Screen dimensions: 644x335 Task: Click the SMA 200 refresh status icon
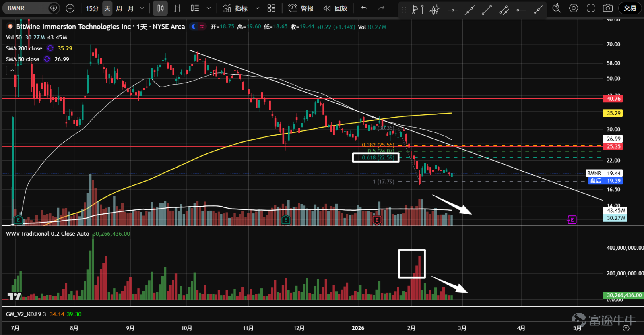[50, 48]
